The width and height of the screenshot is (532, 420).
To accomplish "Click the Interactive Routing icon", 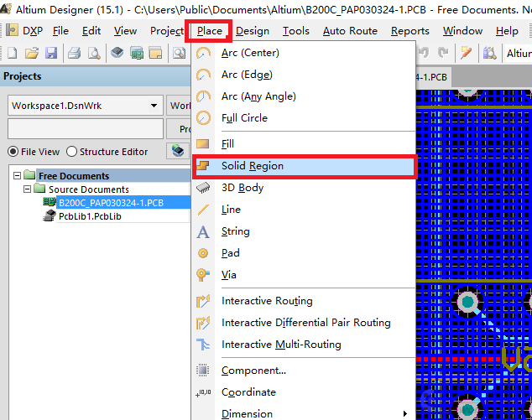I will (203, 301).
